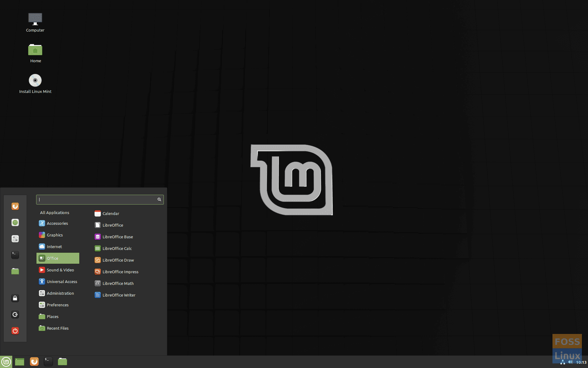The height and width of the screenshot is (368, 588).
Task: Open System Settings from favorites sidebar
Action: pos(15,239)
